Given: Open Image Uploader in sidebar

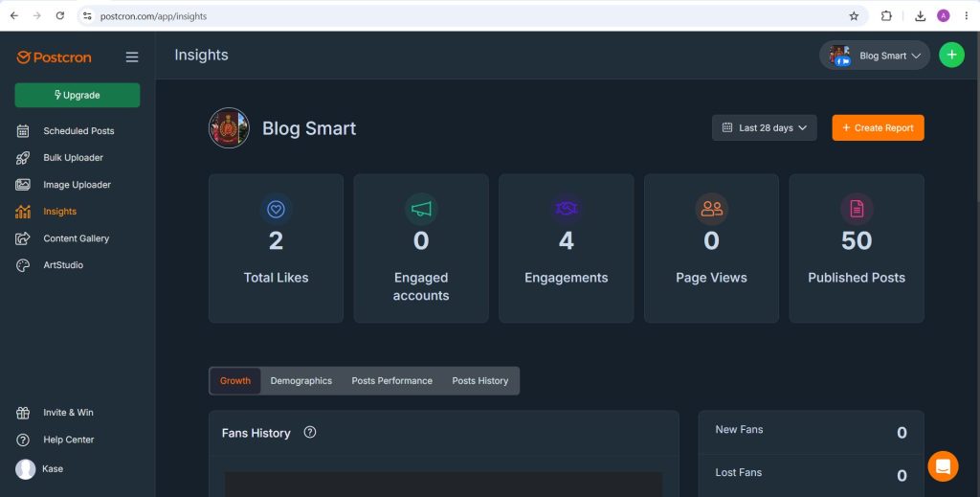Looking at the screenshot, I should click(78, 185).
